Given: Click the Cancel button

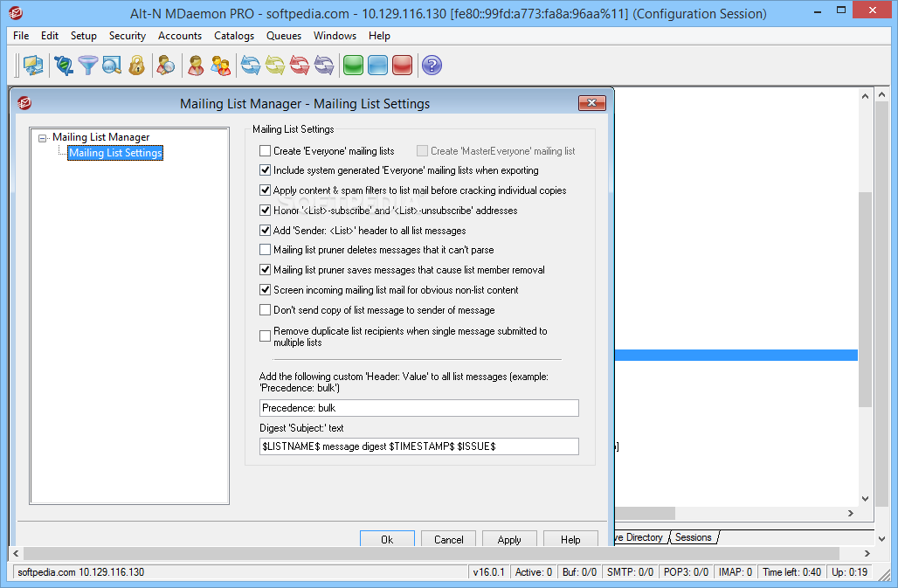Looking at the screenshot, I should pyautogui.click(x=448, y=539).
